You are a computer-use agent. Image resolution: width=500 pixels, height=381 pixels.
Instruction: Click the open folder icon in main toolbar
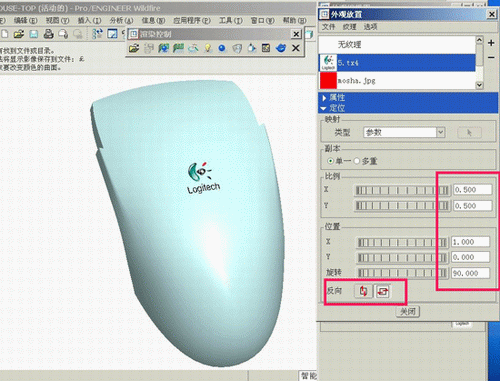pos(19,34)
